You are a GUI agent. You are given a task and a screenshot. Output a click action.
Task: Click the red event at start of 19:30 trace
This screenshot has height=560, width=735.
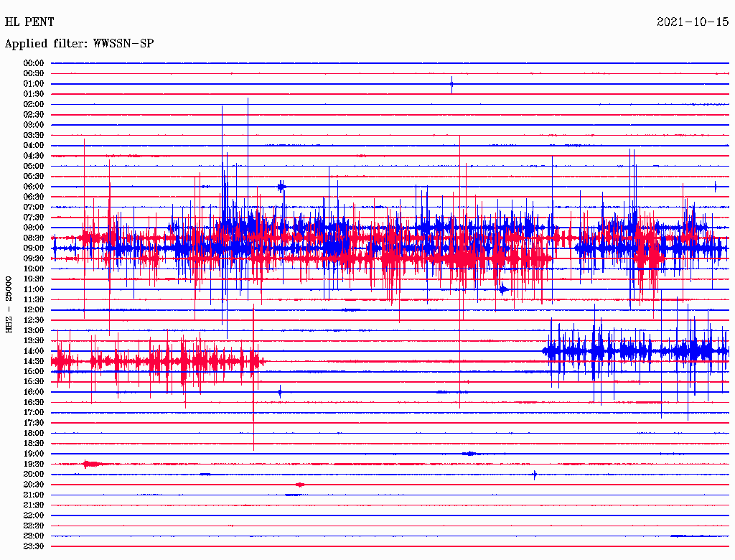90,465
